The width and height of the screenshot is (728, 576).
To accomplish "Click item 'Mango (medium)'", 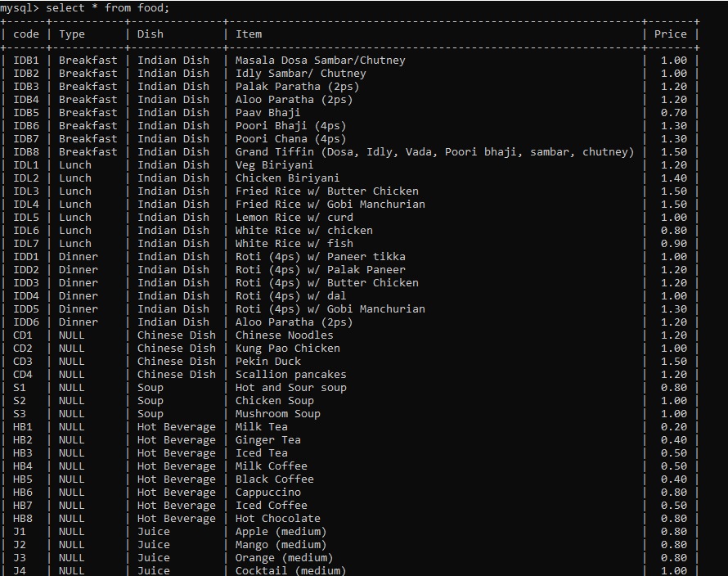I will [x=281, y=544].
